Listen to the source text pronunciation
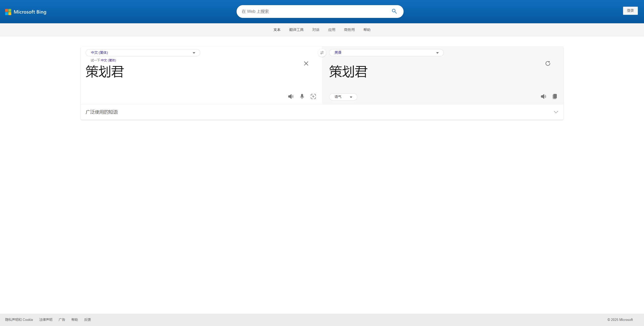644x326 pixels. [x=291, y=96]
